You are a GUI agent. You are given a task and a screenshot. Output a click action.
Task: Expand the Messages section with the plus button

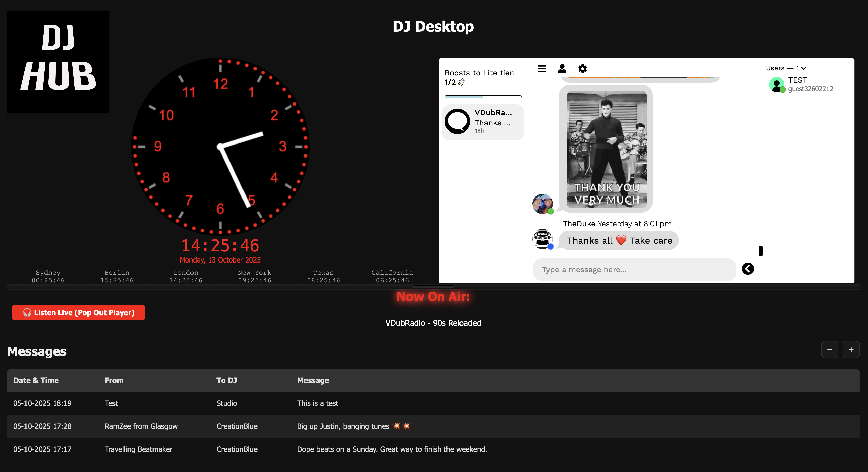point(851,349)
